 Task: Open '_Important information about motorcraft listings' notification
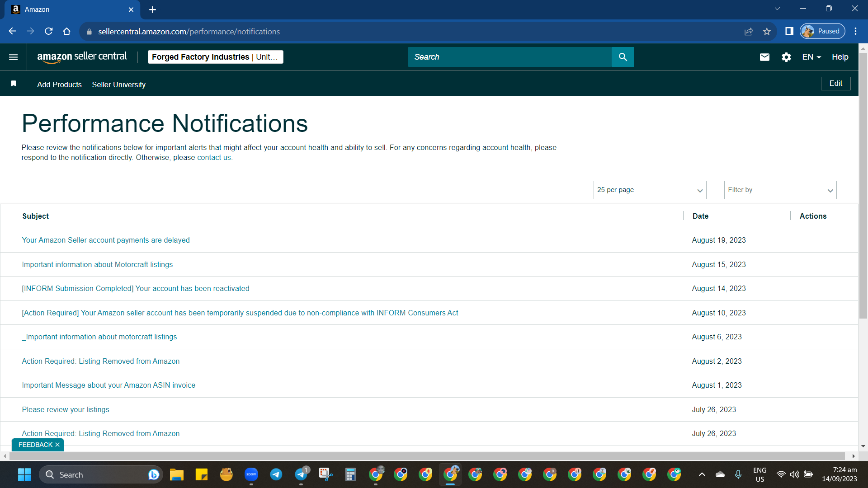[x=99, y=337]
